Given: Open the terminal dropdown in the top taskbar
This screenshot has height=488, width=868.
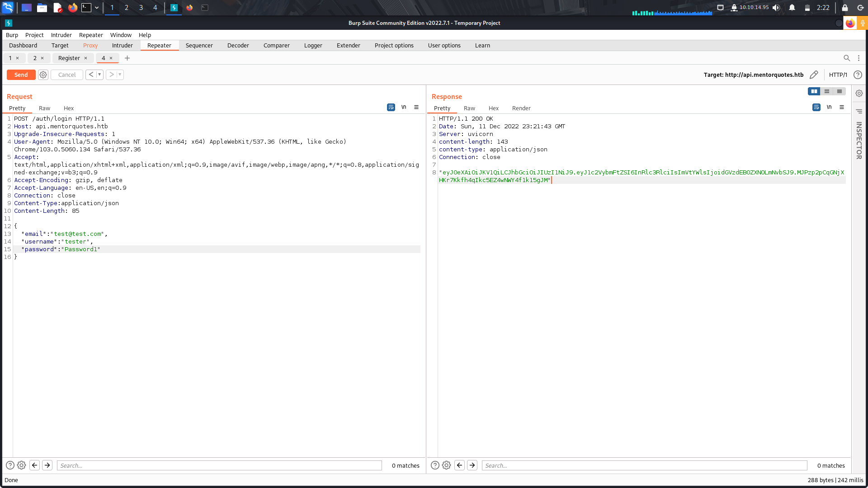Looking at the screenshot, I should (x=96, y=7).
